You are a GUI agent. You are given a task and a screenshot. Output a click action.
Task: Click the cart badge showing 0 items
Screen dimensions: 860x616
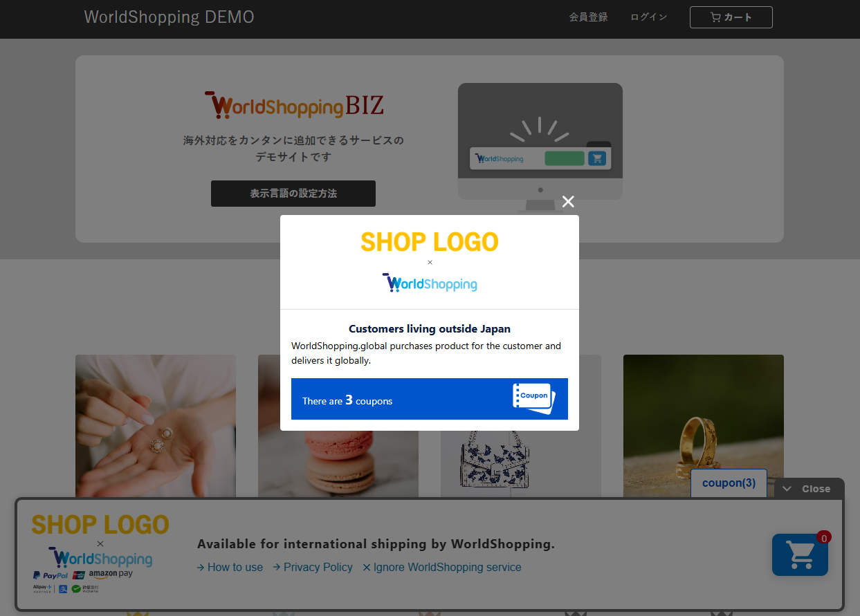(823, 537)
